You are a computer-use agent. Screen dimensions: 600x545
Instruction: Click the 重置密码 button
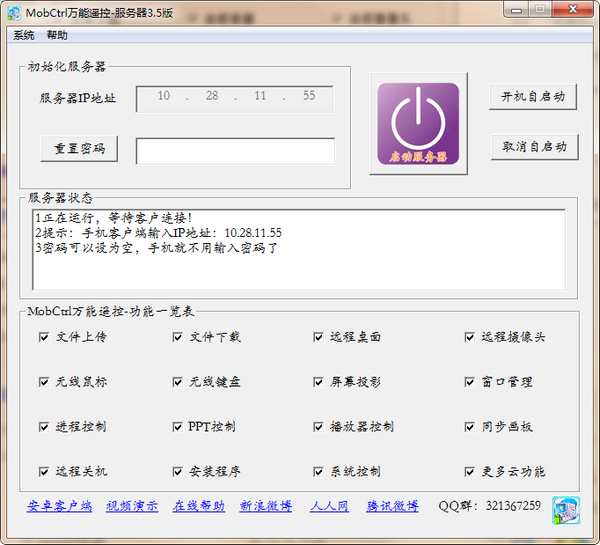point(79,148)
